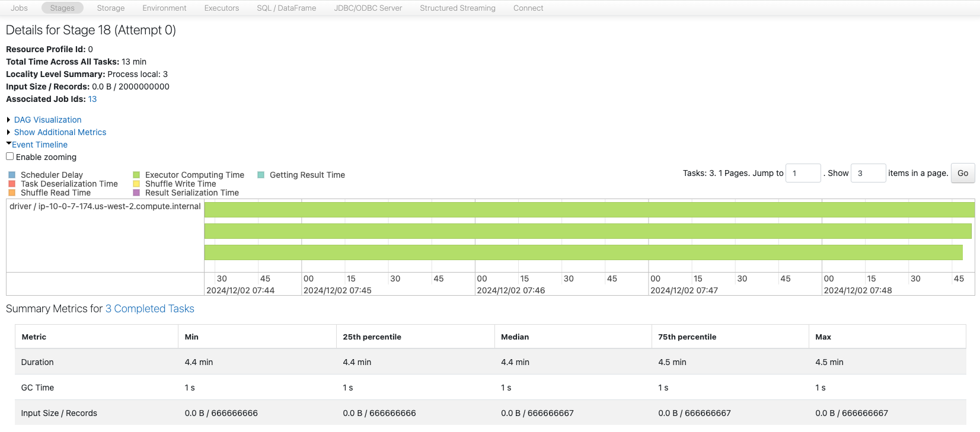Open the Jobs tab
Viewport: 980px width, 432px height.
click(19, 8)
